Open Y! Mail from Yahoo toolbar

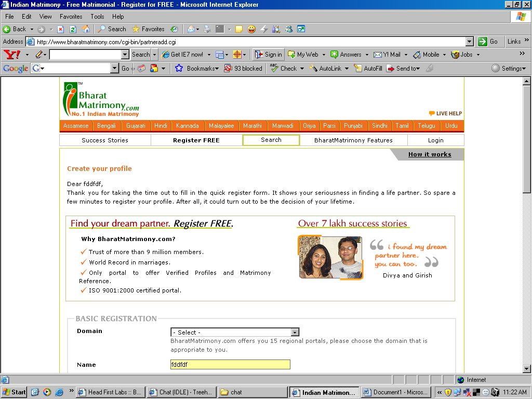click(x=387, y=54)
